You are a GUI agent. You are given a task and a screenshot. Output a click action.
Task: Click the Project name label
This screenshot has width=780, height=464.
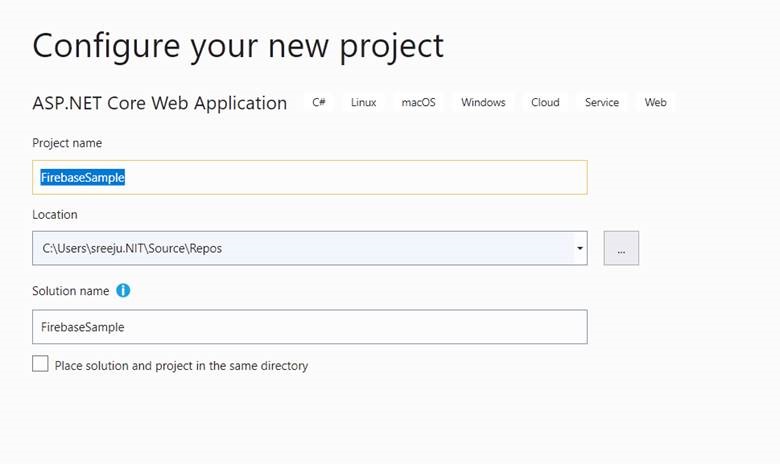pos(67,143)
